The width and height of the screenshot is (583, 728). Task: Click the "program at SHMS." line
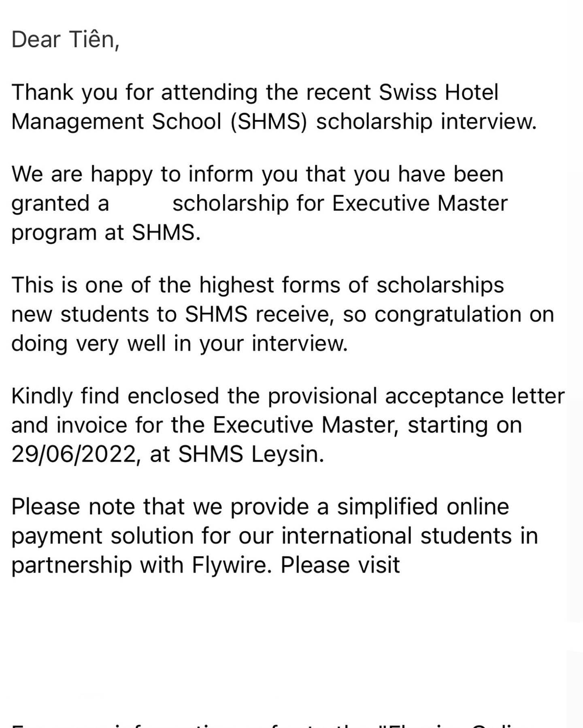tap(106, 233)
